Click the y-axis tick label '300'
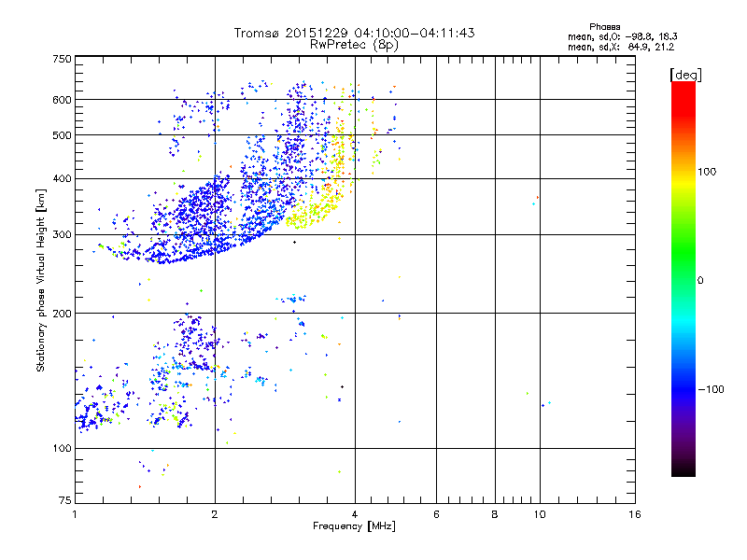The image size is (747, 560). point(62,235)
